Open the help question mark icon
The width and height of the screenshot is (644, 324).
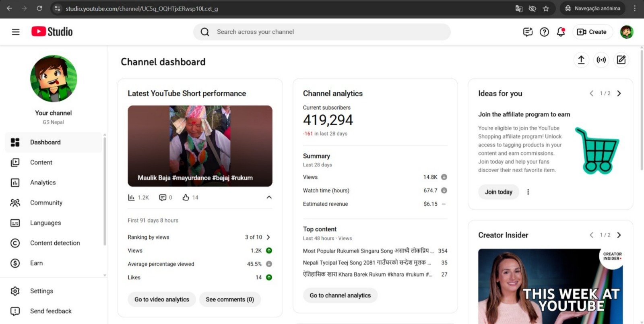[544, 32]
